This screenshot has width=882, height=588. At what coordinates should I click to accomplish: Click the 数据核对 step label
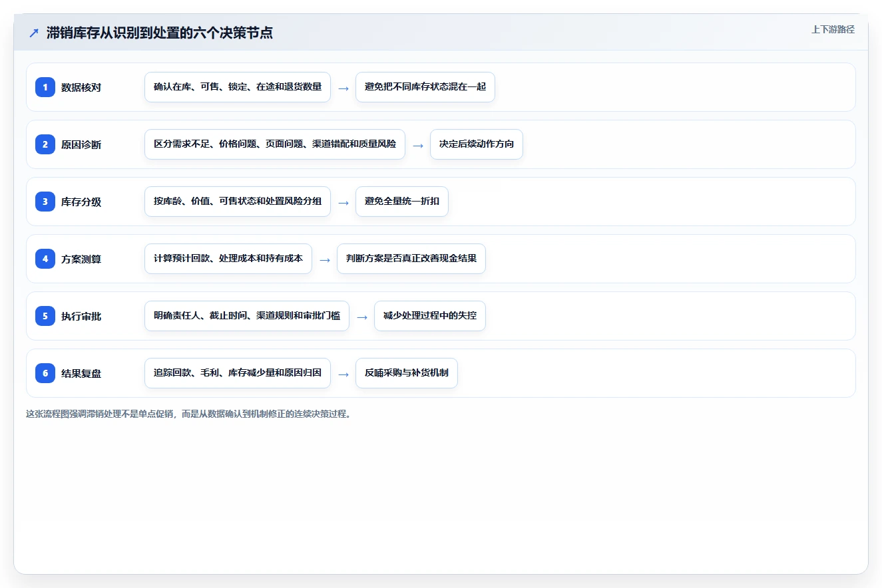pos(81,87)
